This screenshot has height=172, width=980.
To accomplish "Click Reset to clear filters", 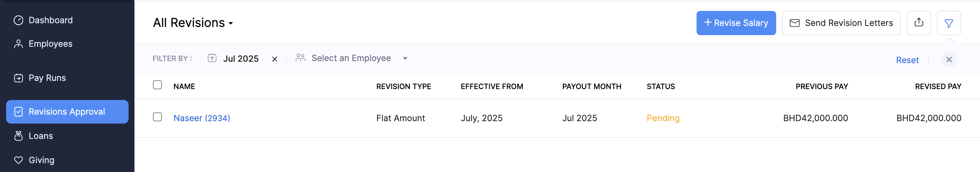I will (907, 60).
